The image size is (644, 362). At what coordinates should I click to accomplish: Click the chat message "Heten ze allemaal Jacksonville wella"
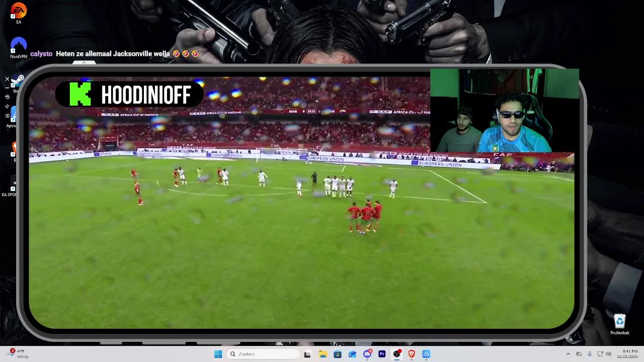[113, 54]
